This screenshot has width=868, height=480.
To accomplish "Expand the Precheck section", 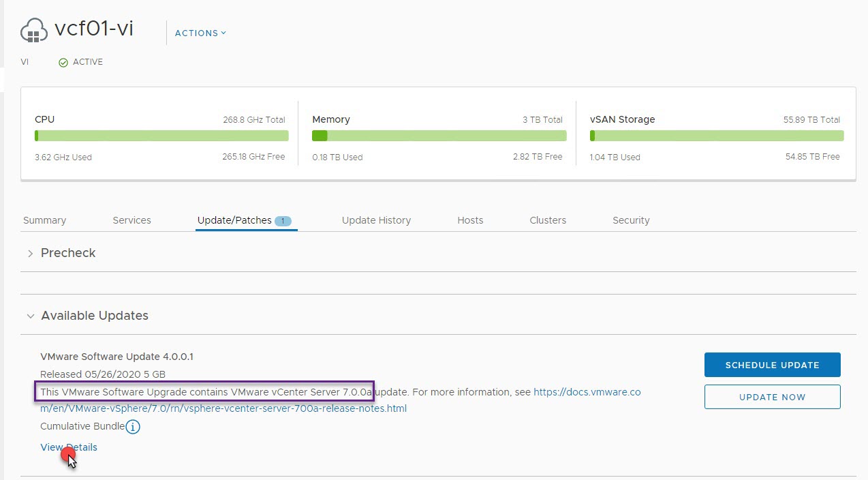I will (30, 254).
